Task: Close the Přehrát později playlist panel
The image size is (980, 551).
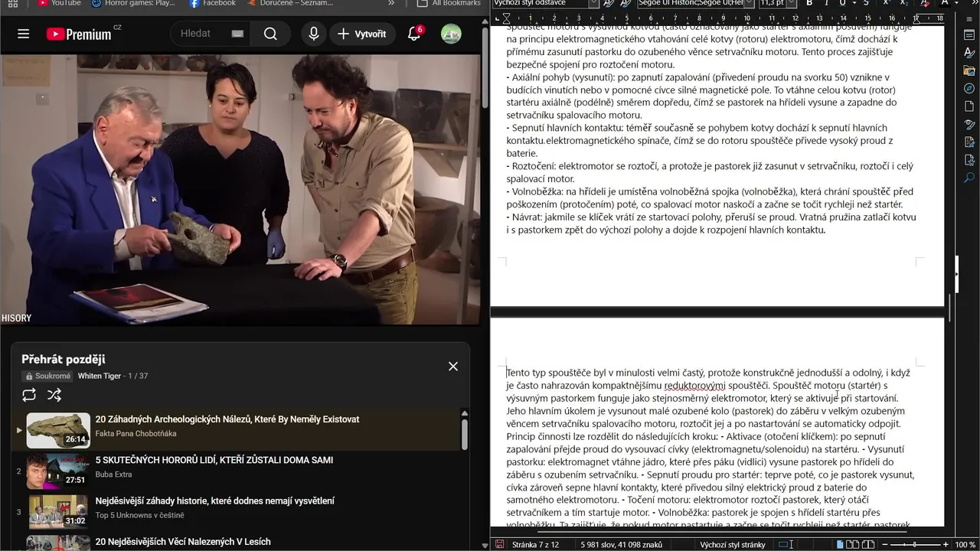Action: tap(453, 367)
